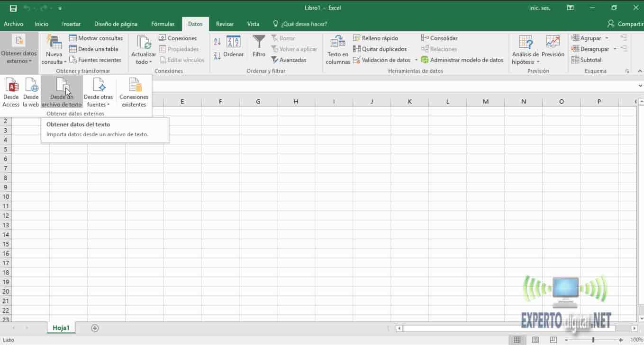Click Mostrar consultas
The width and height of the screenshot is (644, 345).
96,38
